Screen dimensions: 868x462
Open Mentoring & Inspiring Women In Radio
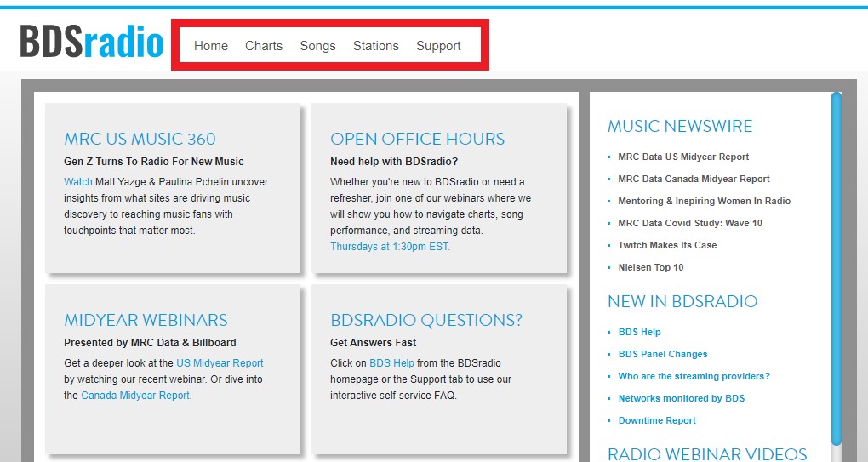704,201
